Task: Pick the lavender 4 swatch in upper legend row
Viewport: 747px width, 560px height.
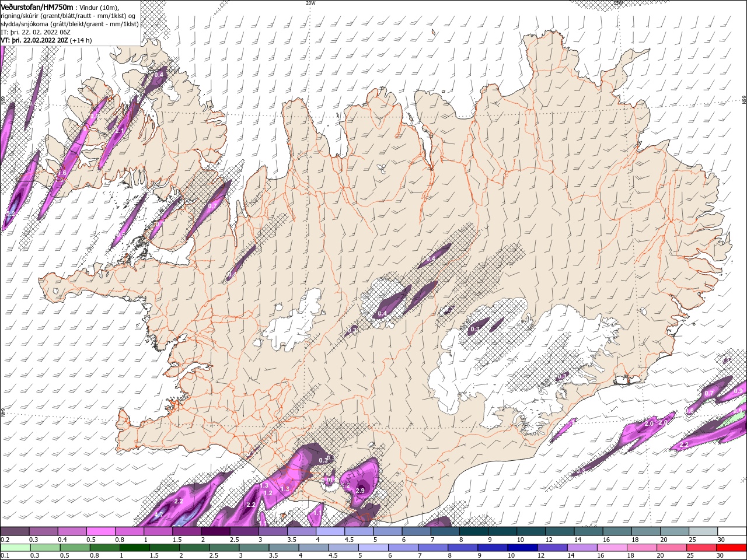Action: (x=330, y=531)
